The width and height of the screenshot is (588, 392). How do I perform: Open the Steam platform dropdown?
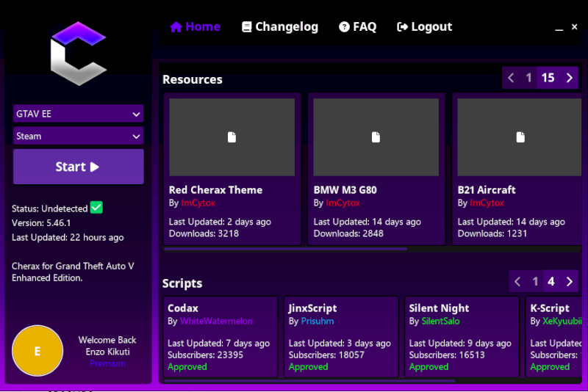(x=78, y=136)
